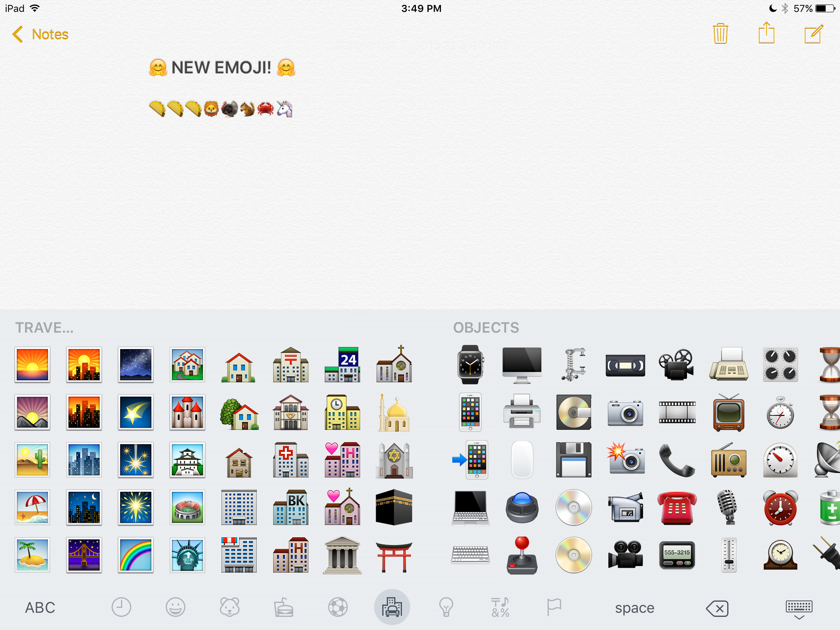The width and height of the screenshot is (840, 630).
Task: Create a new note with compose icon
Action: 814,34
